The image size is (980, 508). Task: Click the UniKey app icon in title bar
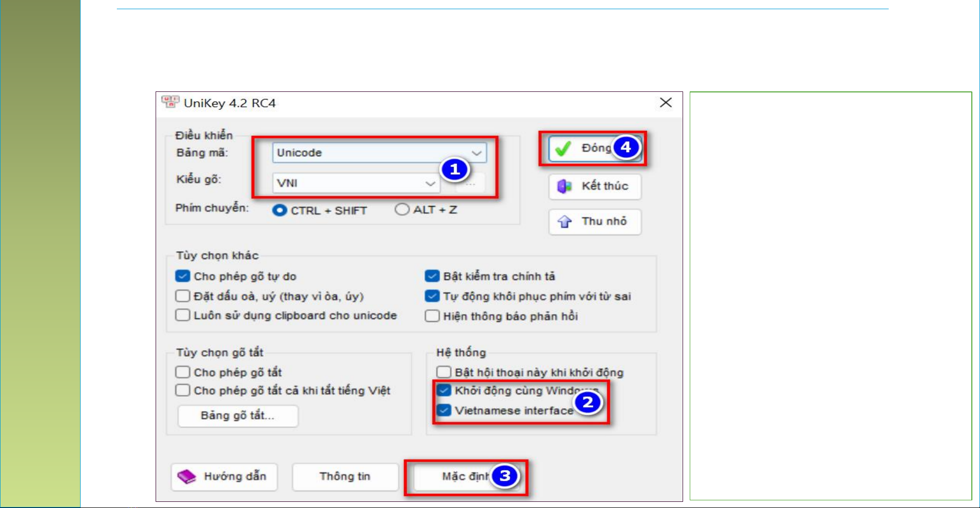[170, 102]
